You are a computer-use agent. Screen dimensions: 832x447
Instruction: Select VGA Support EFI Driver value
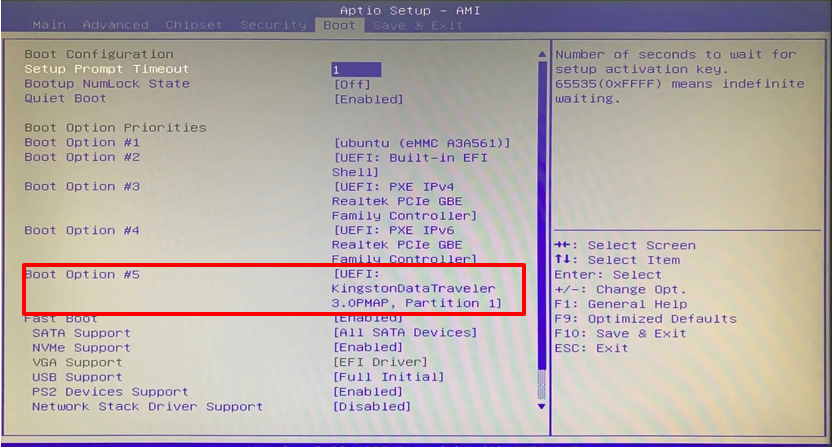pyautogui.click(x=379, y=362)
